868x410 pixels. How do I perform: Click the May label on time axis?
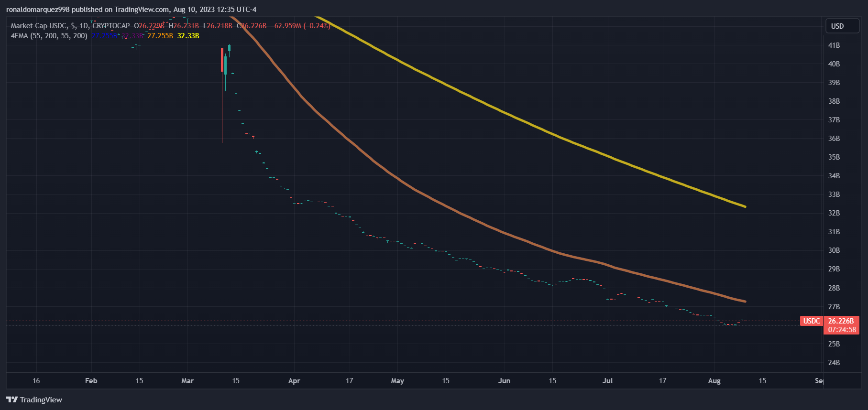coord(397,381)
